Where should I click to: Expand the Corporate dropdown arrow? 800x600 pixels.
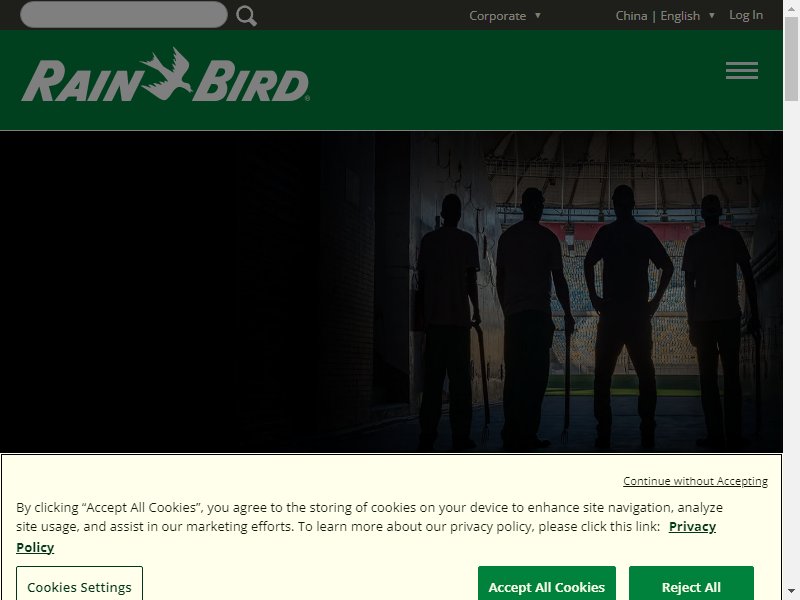(x=538, y=15)
